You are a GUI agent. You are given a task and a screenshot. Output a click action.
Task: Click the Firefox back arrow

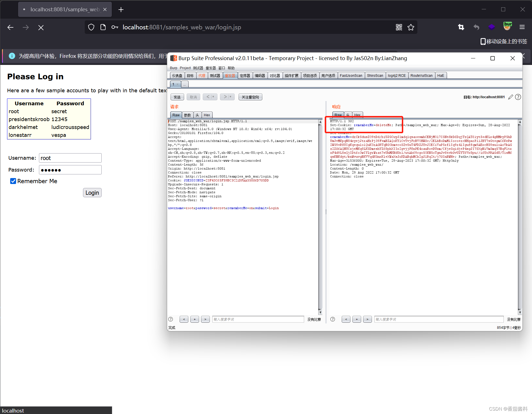coord(10,27)
